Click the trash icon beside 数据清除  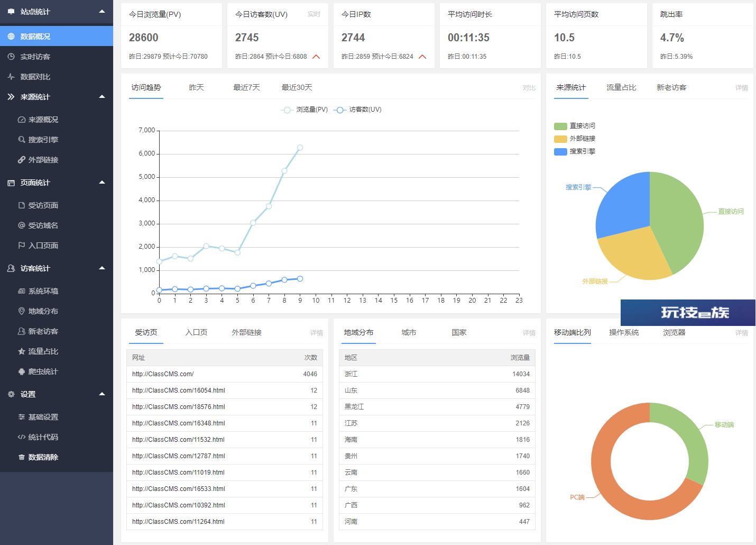click(x=22, y=457)
